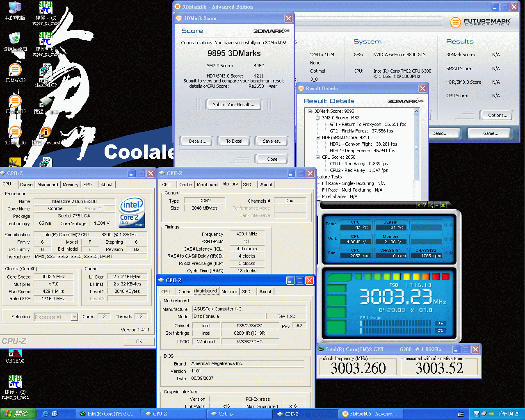Viewport: 525px width, 420px height.
Task: Collapse the SM2.0 Score: 4452 tree node
Action: coord(318,118)
